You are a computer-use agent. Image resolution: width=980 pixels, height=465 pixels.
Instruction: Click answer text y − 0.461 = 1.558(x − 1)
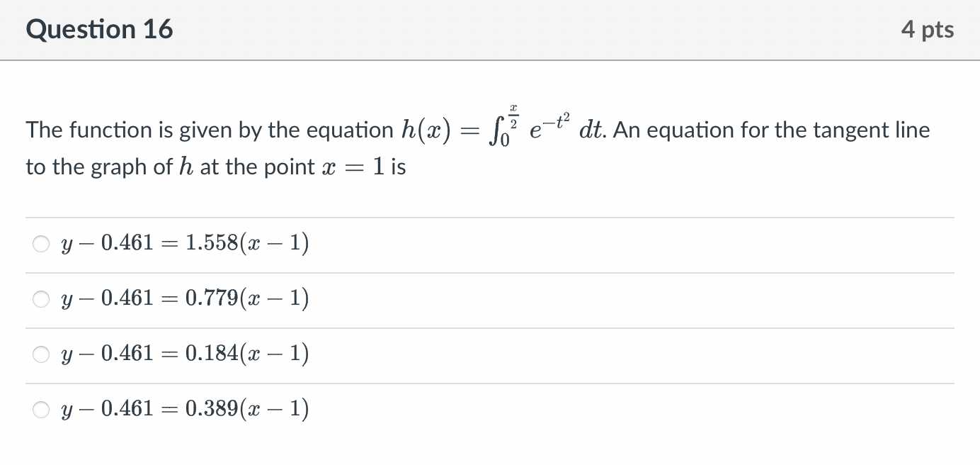click(x=185, y=244)
